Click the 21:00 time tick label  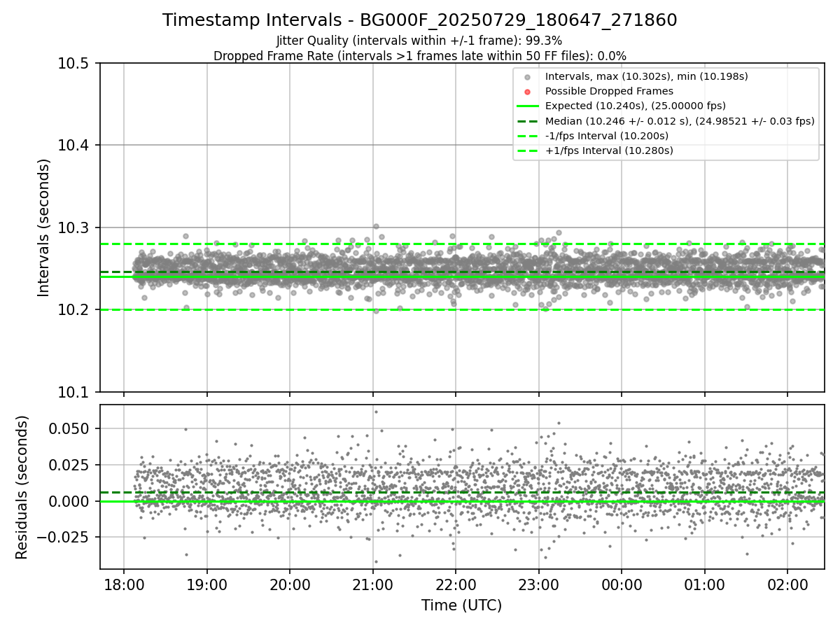click(372, 584)
